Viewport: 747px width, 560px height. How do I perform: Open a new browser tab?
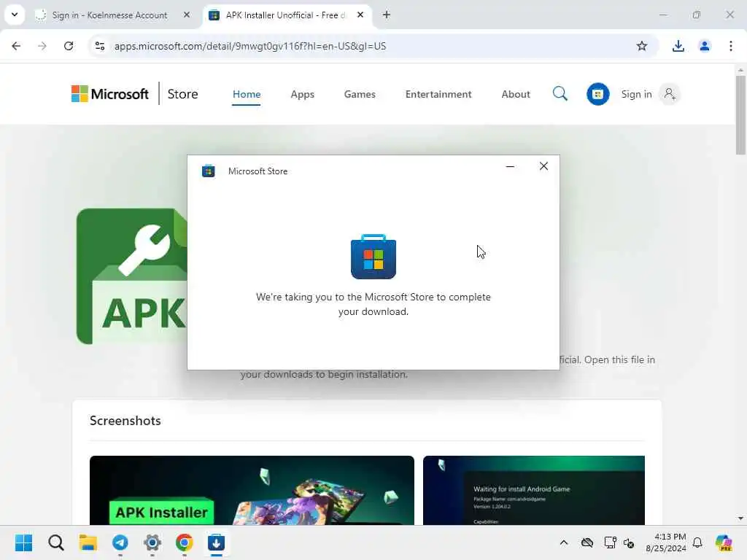(x=387, y=15)
